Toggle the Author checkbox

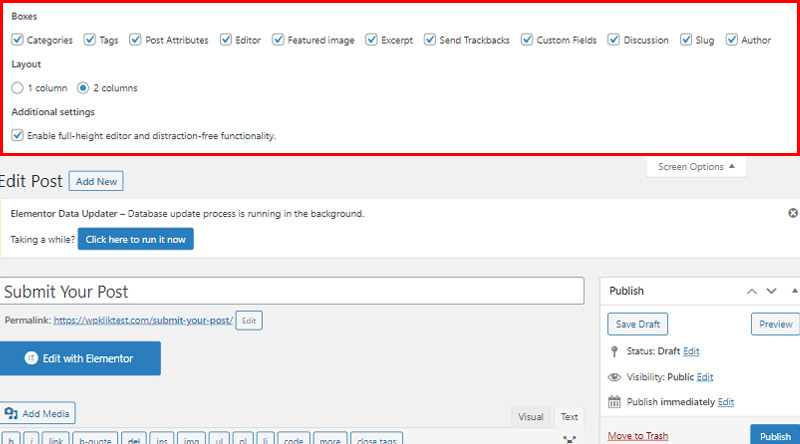[x=732, y=40]
